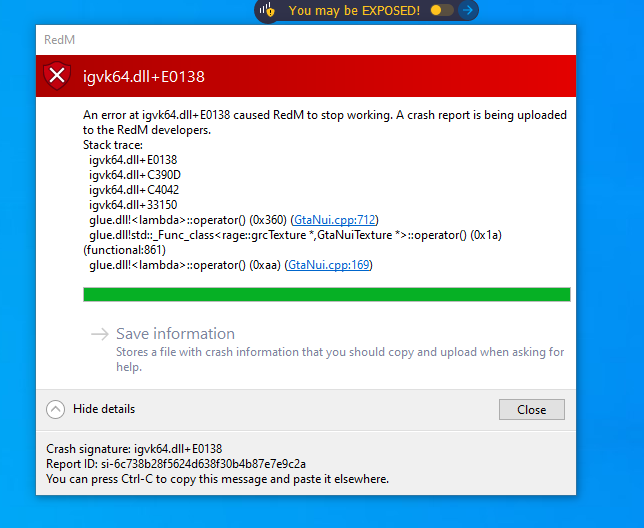The width and height of the screenshot is (644, 528).
Task: Click the igvk64.dll+E0138 header title
Action: point(144,77)
